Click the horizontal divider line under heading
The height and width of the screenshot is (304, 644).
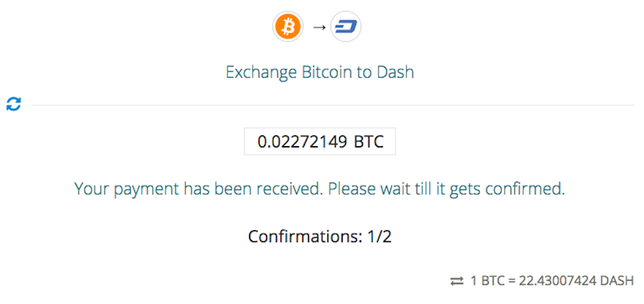(x=333, y=105)
